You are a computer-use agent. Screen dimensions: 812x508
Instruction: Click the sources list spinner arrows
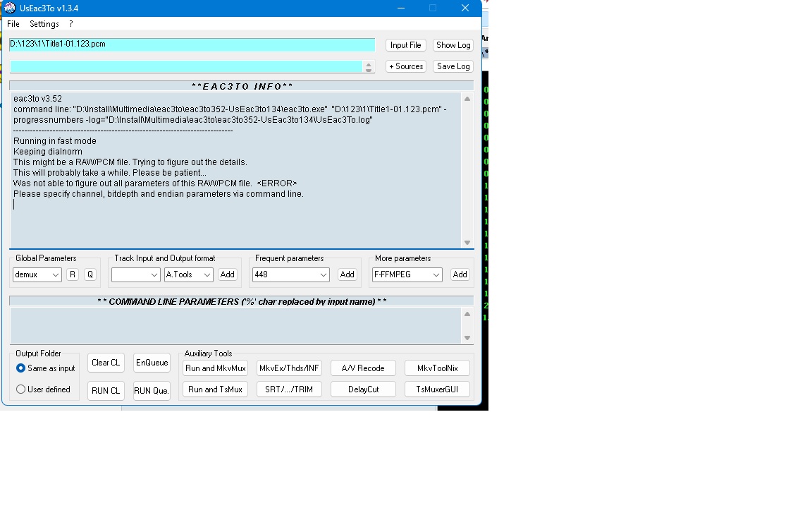tap(368, 66)
